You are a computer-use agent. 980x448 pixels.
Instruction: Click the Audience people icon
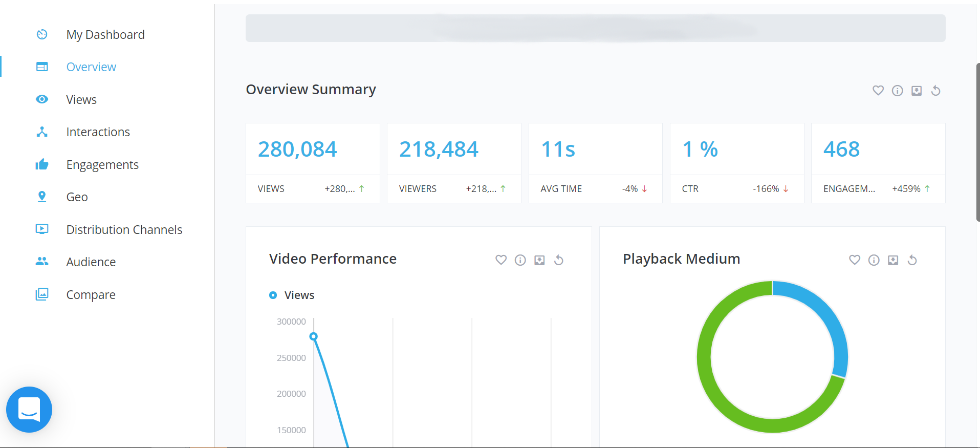click(42, 262)
